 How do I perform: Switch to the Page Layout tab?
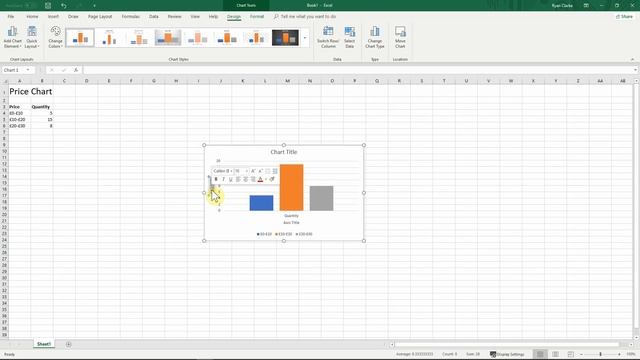(100, 17)
